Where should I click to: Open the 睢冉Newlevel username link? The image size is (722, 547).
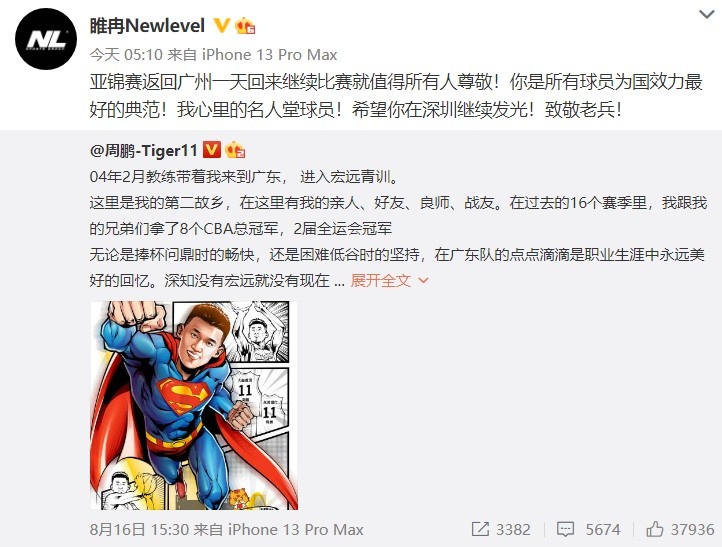[x=147, y=26]
